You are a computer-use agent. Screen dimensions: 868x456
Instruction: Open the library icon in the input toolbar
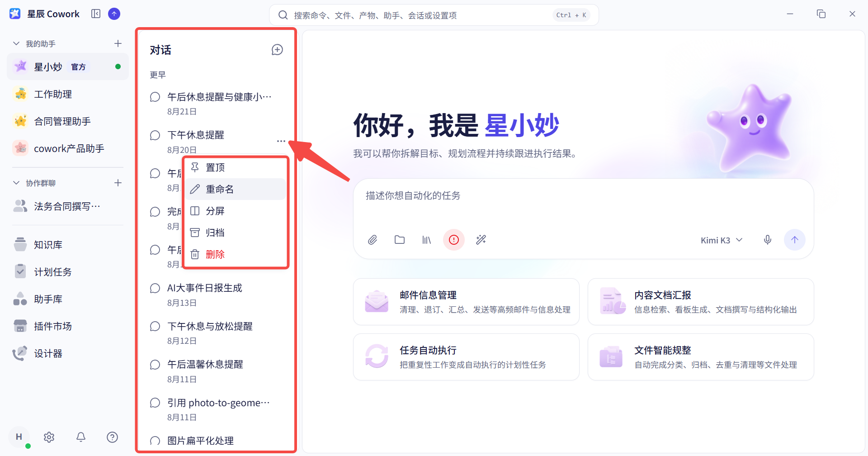(x=427, y=240)
